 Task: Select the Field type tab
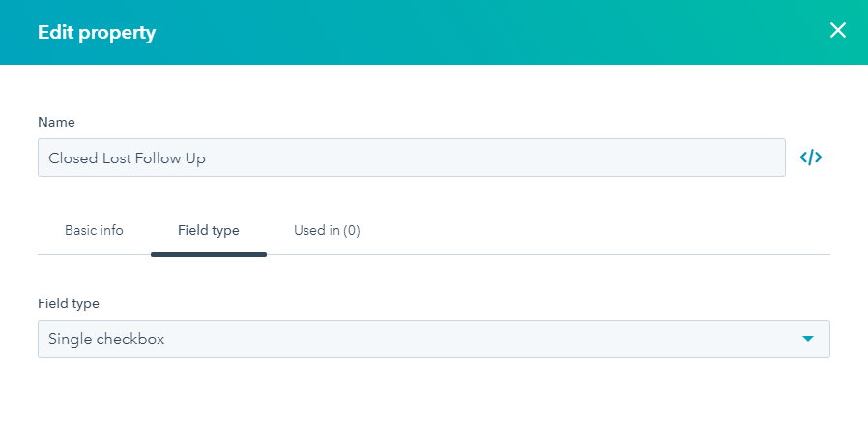click(208, 231)
